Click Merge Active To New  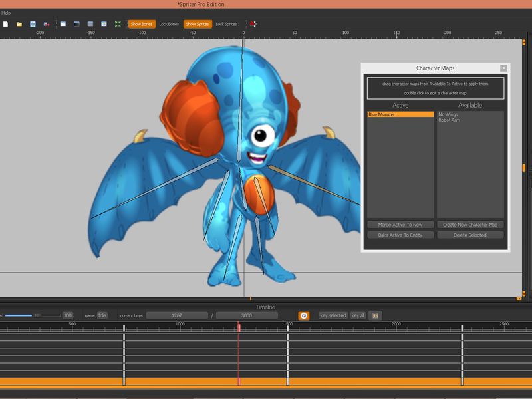click(400, 225)
